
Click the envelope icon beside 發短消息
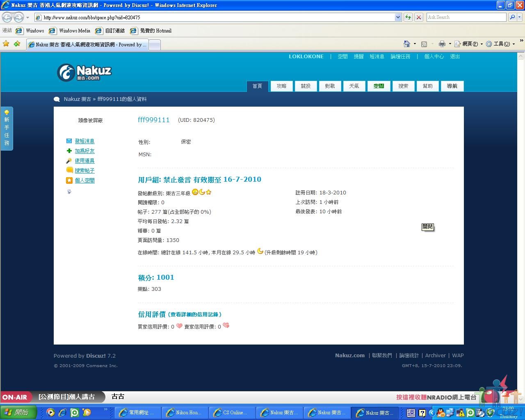69,141
